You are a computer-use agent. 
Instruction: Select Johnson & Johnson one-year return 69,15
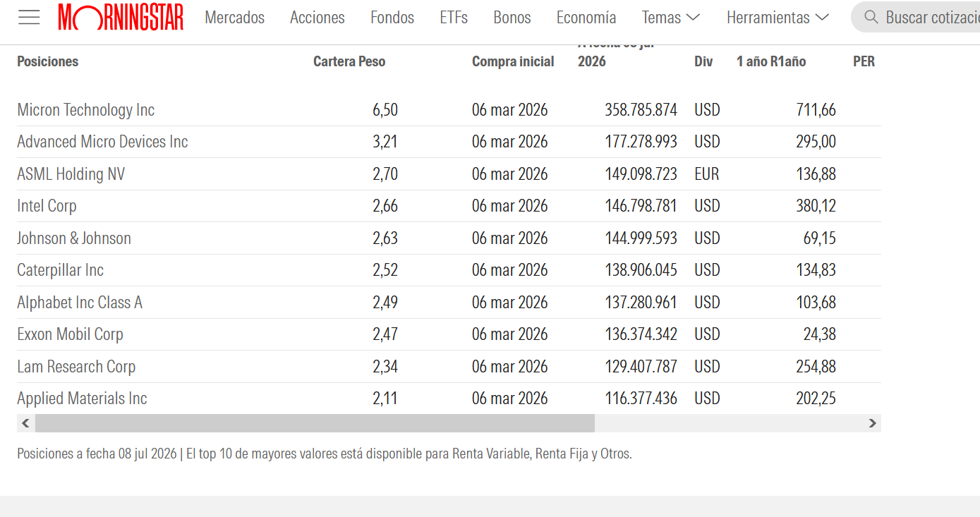(820, 238)
